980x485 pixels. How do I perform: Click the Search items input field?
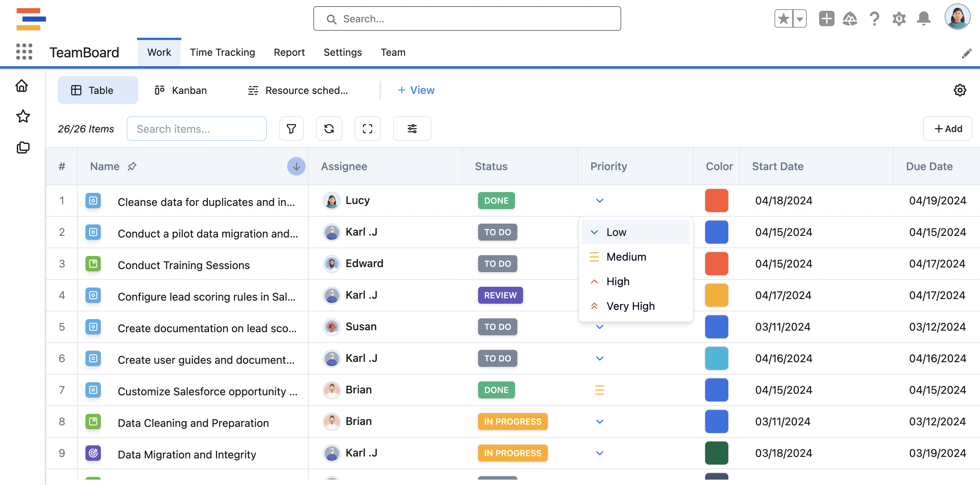tap(196, 129)
